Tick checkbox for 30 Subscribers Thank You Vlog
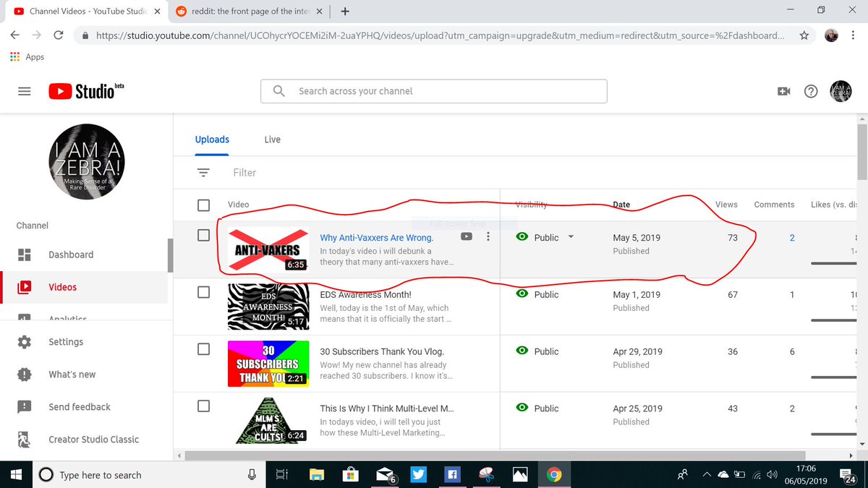Screen dimensions: 868x488 [204, 349]
